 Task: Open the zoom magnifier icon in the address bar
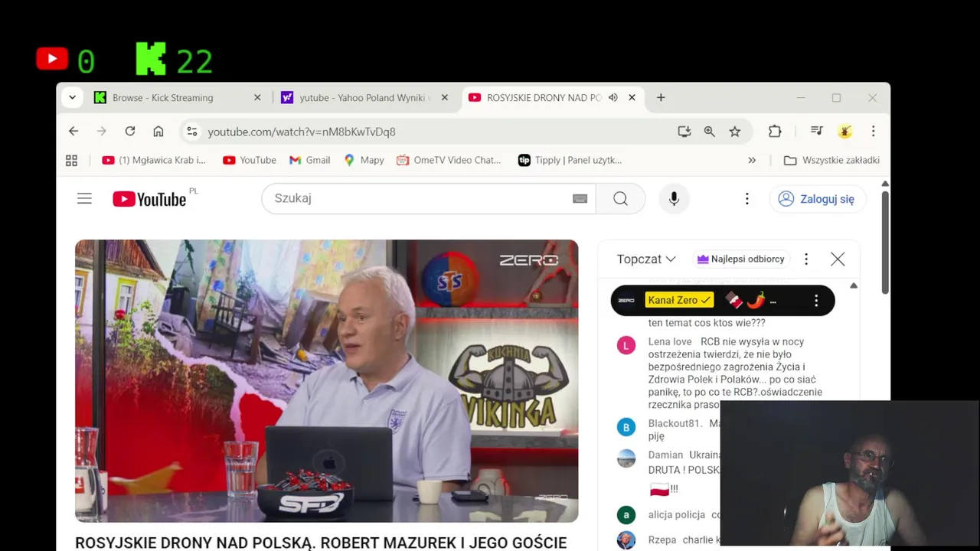click(x=710, y=132)
